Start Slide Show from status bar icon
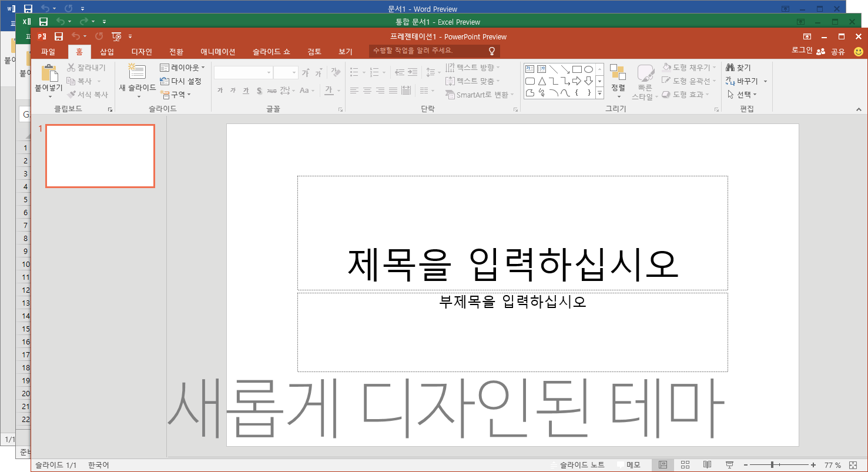Viewport: 868px width, 472px height. coord(730,465)
